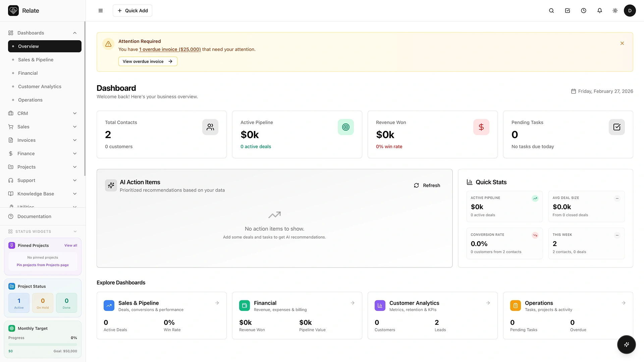Open the search icon in top bar
The image size is (644, 362).
551,10
